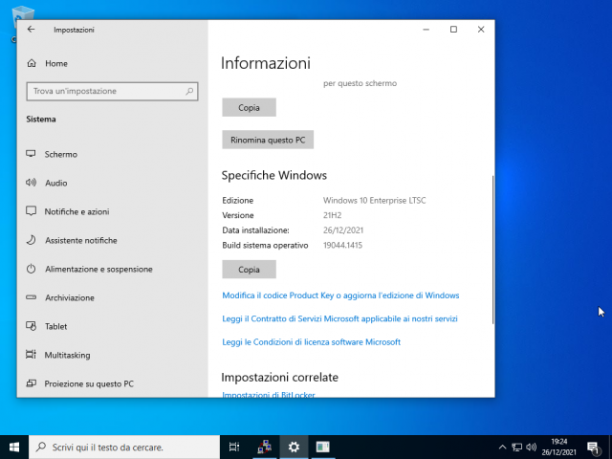Click the version value 21H2
The height and width of the screenshot is (459, 612).
click(x=332, y=215)
